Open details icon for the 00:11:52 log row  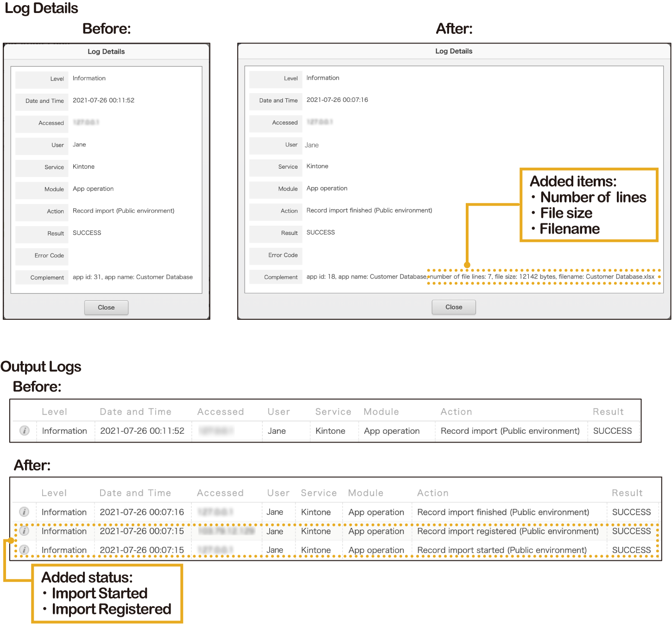coord(25,430)
